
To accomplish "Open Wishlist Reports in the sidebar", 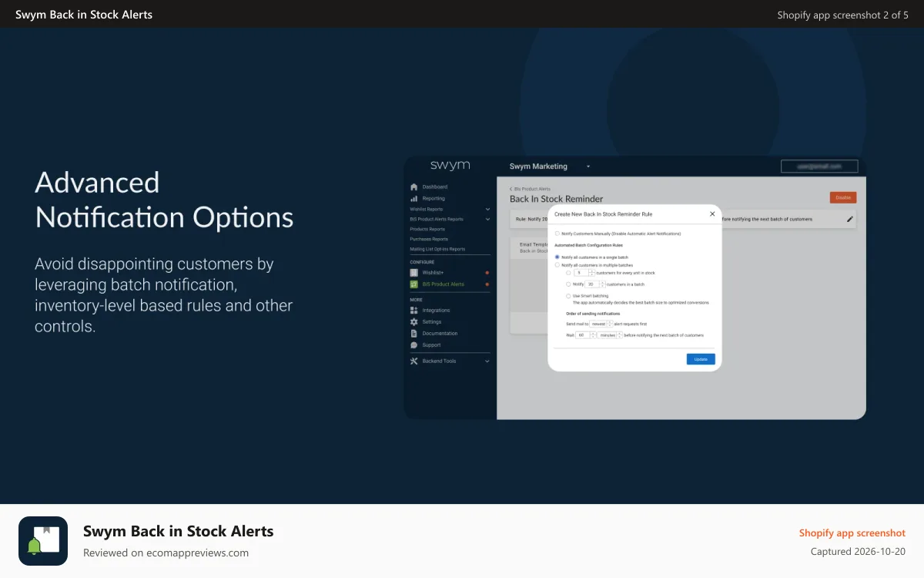I will [427, 210].
